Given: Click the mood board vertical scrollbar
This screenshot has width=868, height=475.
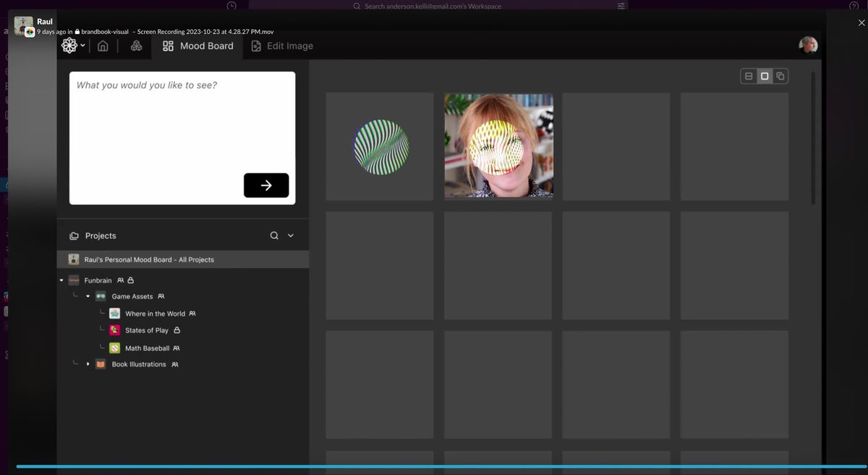Looking at the screenshot, I should click(x=813, y=138).
